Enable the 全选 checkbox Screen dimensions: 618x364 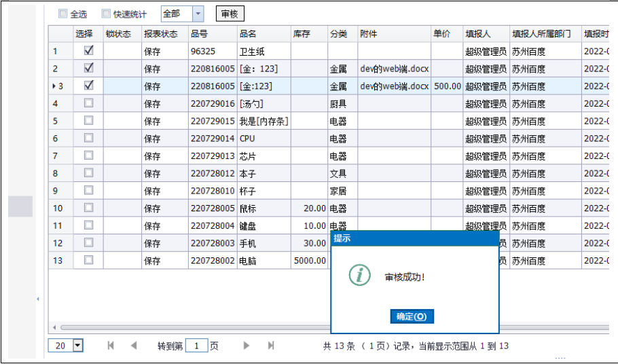[x=63, y=14]
